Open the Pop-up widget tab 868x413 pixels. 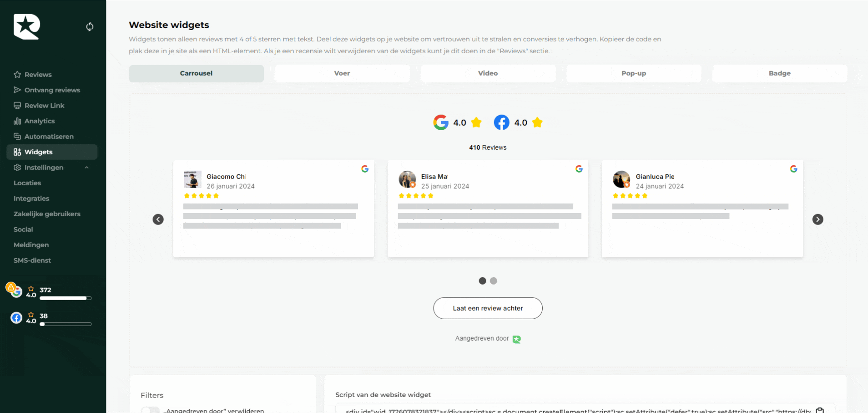pyautogui.click(x=633, y=73)
